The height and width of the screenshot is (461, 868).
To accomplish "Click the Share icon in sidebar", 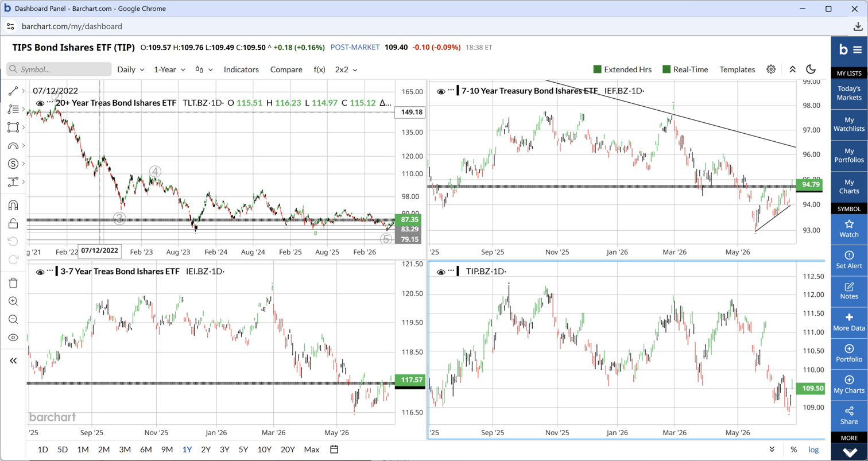I will 849,416.
